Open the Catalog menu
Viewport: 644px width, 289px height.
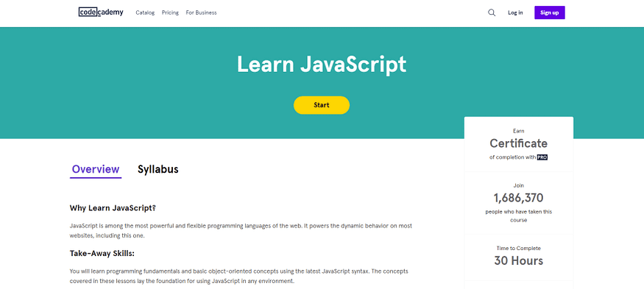pos(145,13)
